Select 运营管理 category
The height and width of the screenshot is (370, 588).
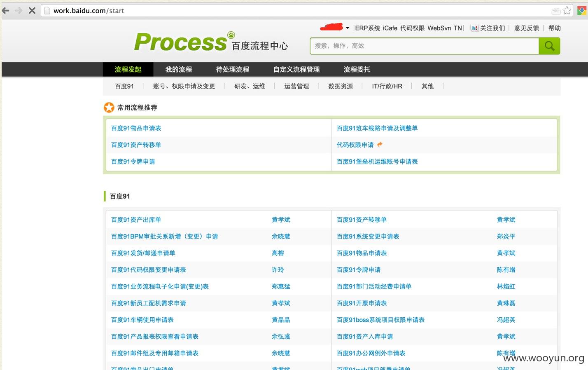[296, 86]
